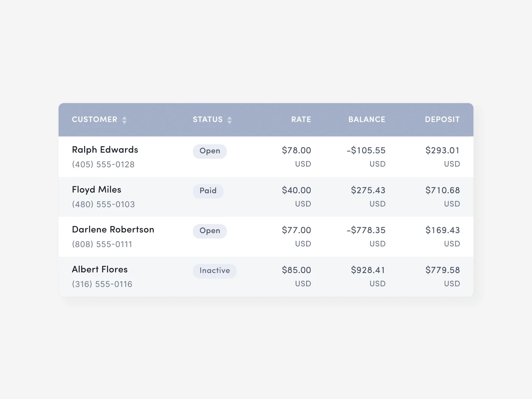This screenshot has width=532, height=399.
Task: Click Floyd Miles phone number (480) 555-0103
Action: (103, 204)
